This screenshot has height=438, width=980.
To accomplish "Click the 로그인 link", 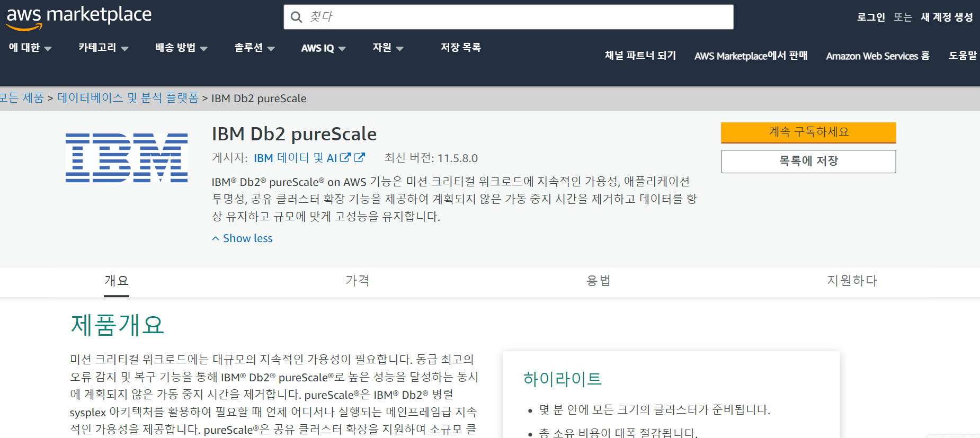I will [x=871, y=17].
